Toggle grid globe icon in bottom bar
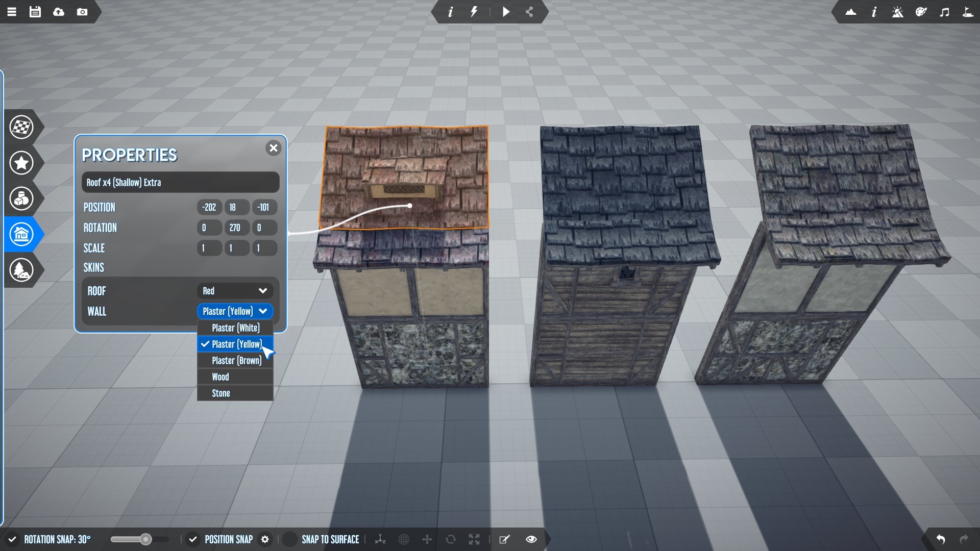The image size is (980, 551). tap(404, 539)
